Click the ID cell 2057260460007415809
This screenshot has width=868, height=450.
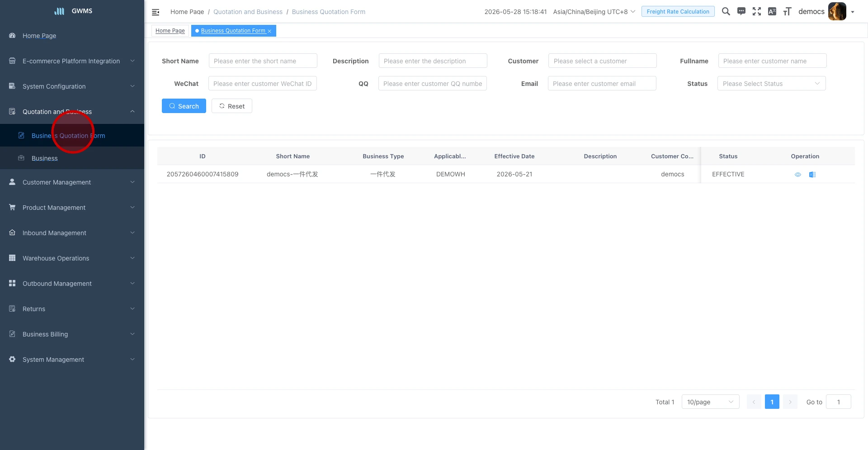click(203, 174)
